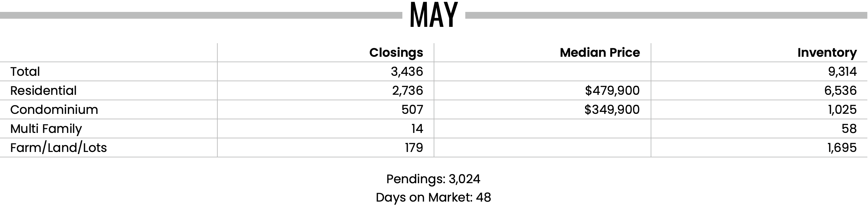The width and height of the screenshot is (868, 206).
Task: Click the Residential row label
Action: point(44,90)
